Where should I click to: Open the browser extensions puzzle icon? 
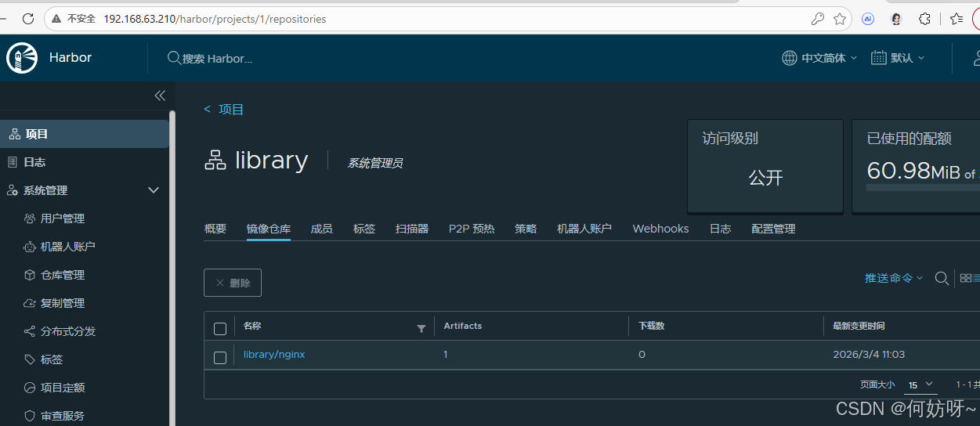click(924, 19)
